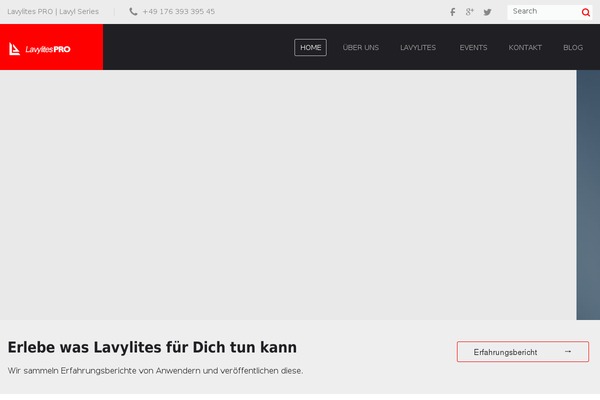This screenshot has width=600, height=400.
Task: Click the heading Erlebe was Lavylites für Dich tun kann
Action: tap(152, 348)
